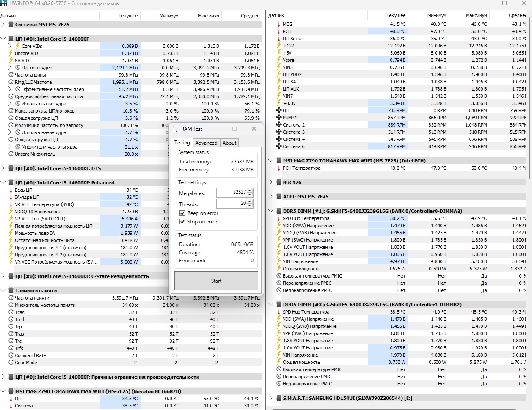Click the circle icon beside Перенапряжение PMIC in DIMM #1
532x410 pixels.
tap(279, 283)
